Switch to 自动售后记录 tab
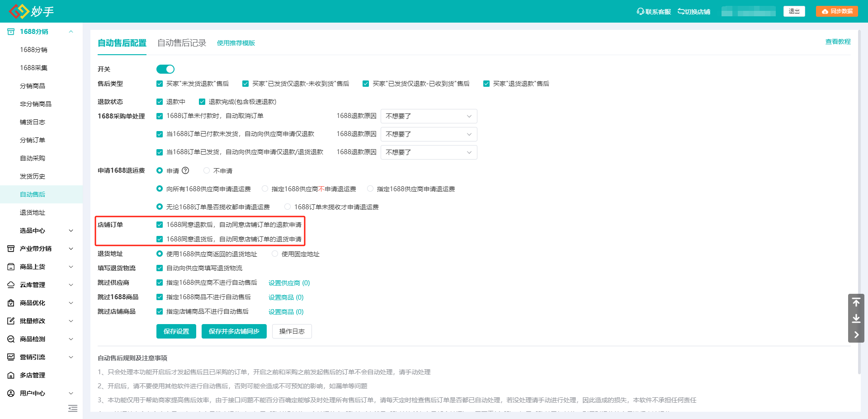868x419 pixels. point(182,43)
